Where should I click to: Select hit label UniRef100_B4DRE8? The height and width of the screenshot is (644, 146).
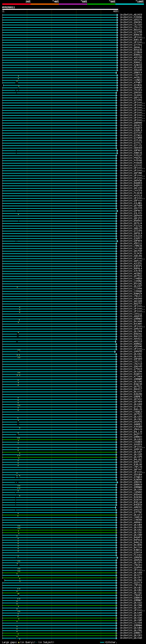(x=131, y=183)
